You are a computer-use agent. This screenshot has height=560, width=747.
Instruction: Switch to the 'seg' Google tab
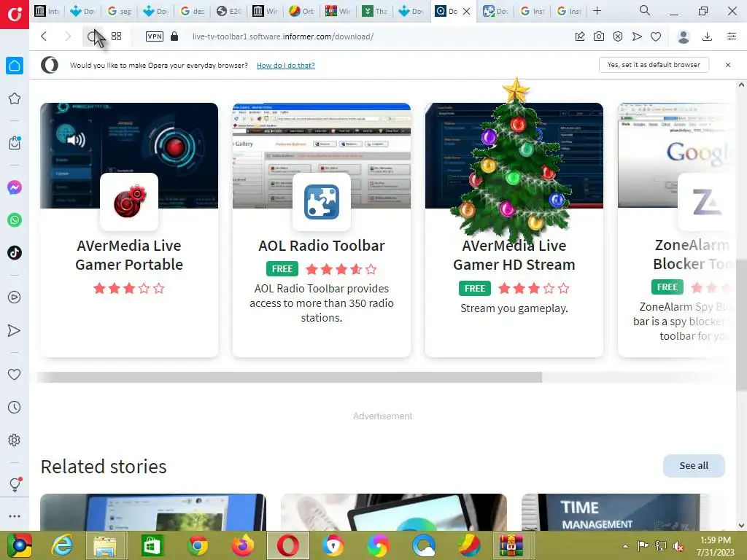[x=119, y=11]
